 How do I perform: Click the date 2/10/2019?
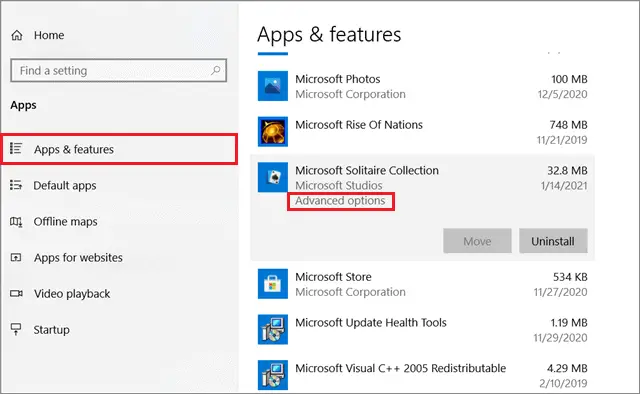(563, 383)
